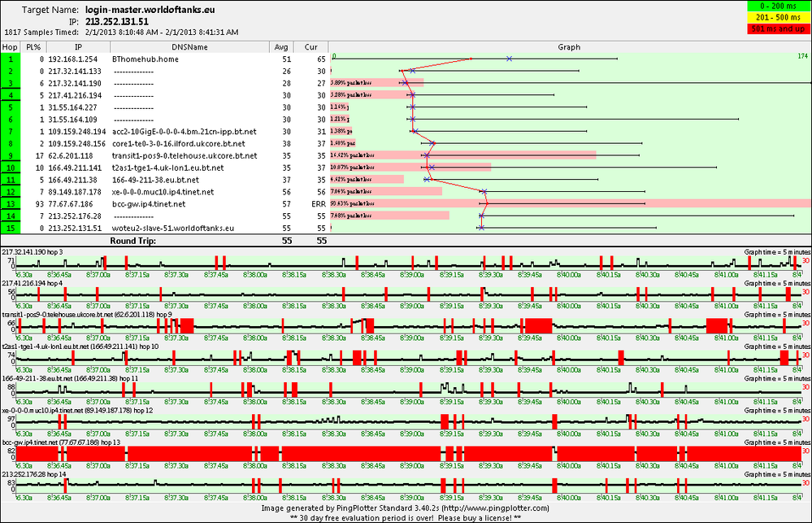Select the green hop 15 number cell
The width and height of the screenshot is (812, 523).
[11, 228]
